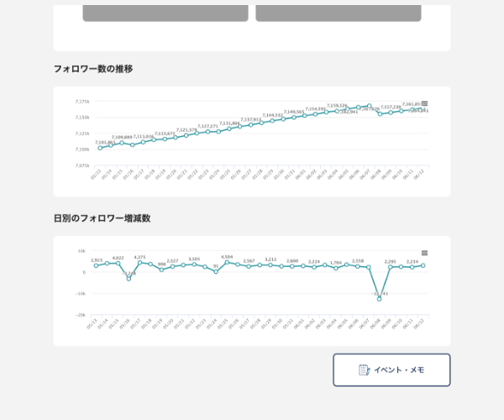This screenshot has height=420, width=504.
Task: Click the 05/17 point on daily change chart
Action: [x=140, y=262]
